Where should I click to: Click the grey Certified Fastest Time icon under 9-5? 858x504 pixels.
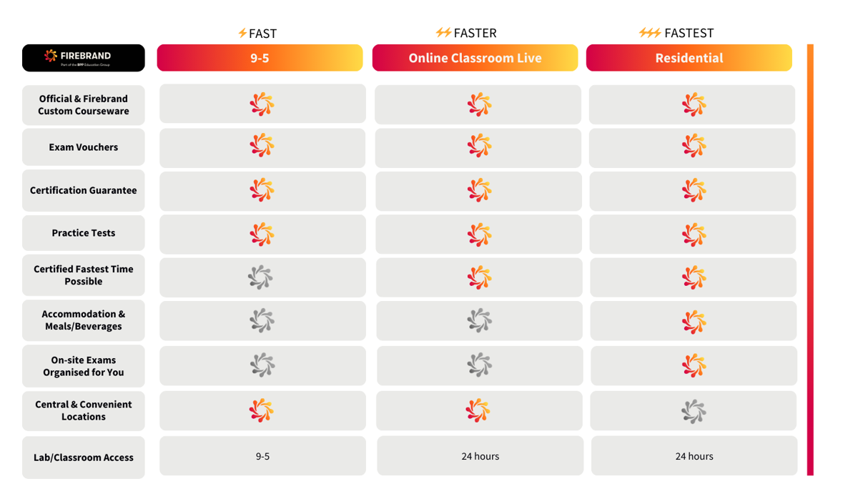[x=261, y=277]
